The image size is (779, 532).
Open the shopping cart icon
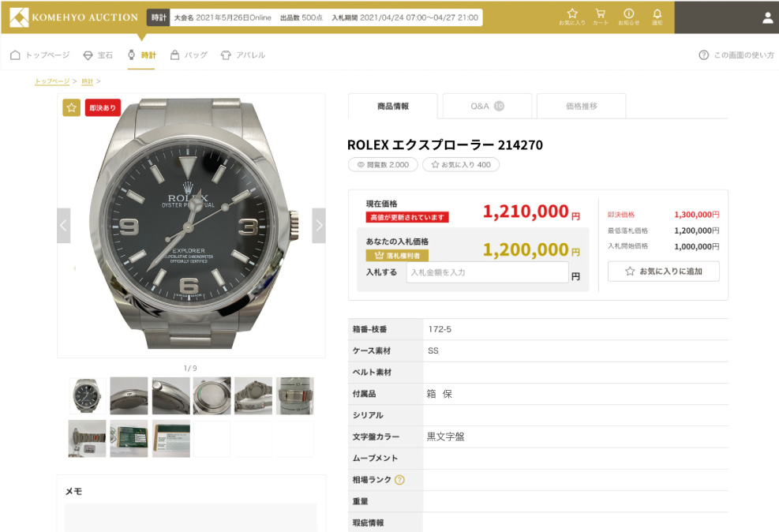[600, 17]
